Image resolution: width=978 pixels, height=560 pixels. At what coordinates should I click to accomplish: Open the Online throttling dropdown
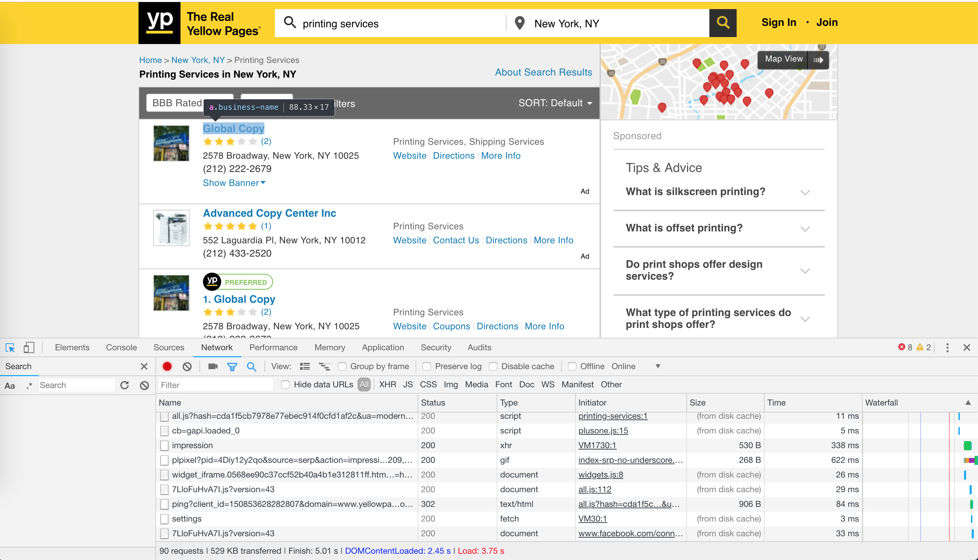(x=636, y=367)
